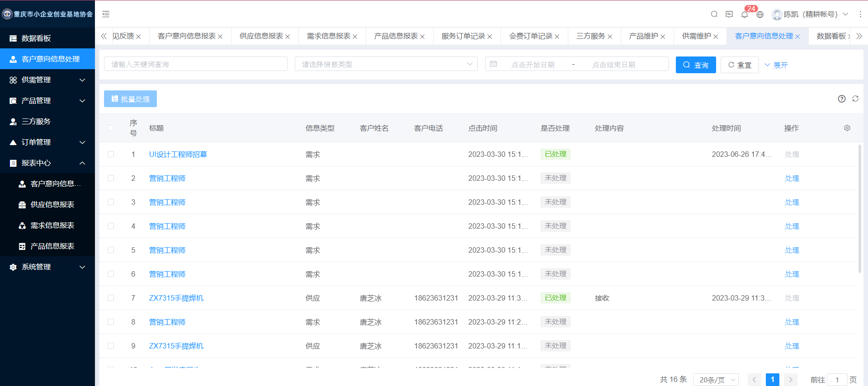The width and height of the screenshot is (868, 386).
Task: Check the checkbox for row 4
Action: [x=111, y=226]
